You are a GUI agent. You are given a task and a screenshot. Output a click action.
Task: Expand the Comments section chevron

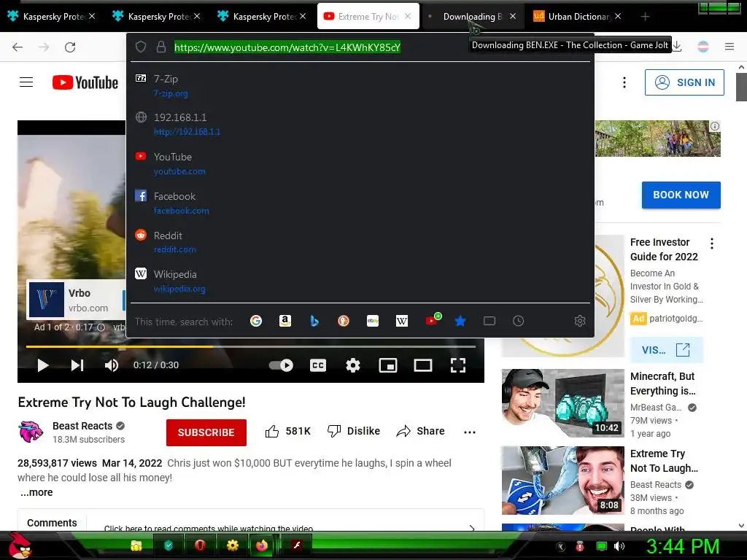[472, 528]
